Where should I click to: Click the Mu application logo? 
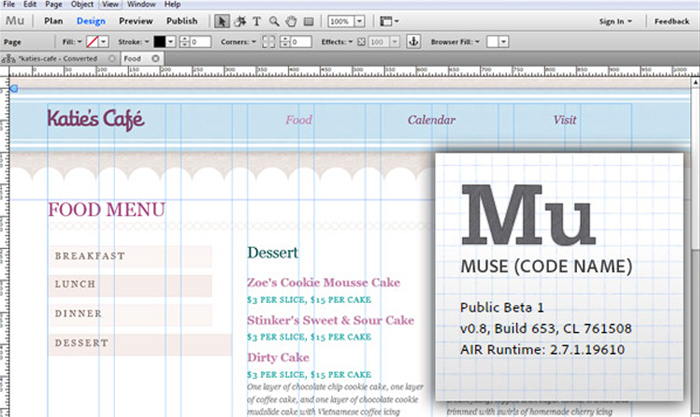[x=15, y=21]
